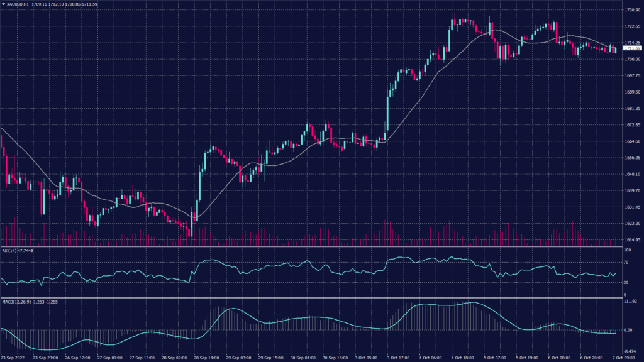Click the 1672.85 price scale label

click(632, 124)
